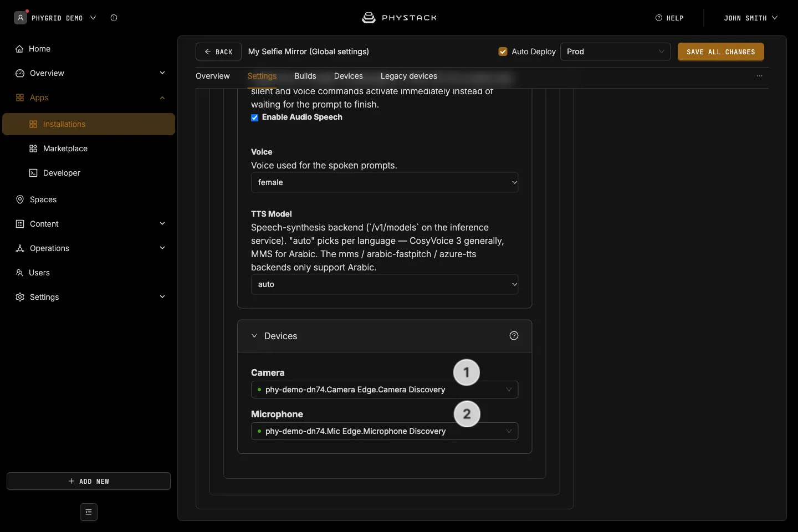Expand the Operations sidebar chevron
The image size is (798, 532).
click(x=162, y=248)
